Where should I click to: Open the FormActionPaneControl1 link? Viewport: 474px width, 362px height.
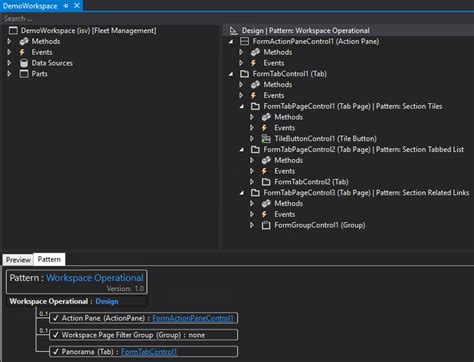click(193, 318)
